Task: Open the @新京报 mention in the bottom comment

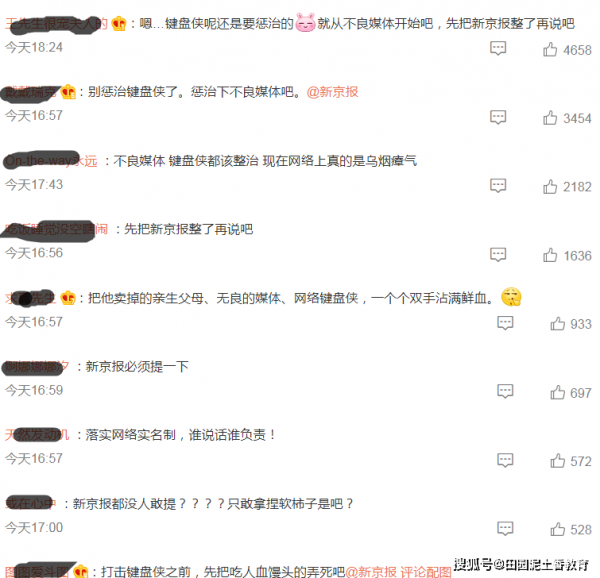Action: [371, 571]
